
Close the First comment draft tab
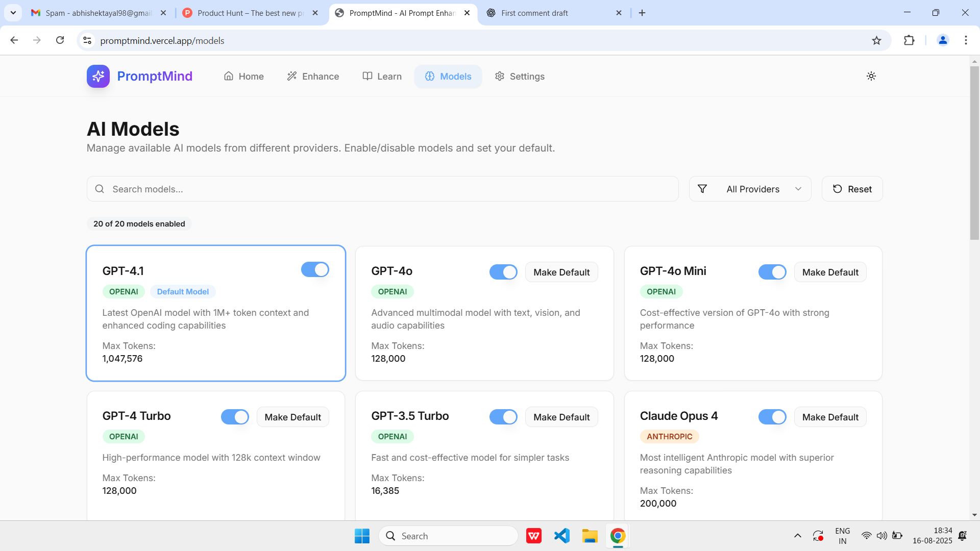(619, 13)
